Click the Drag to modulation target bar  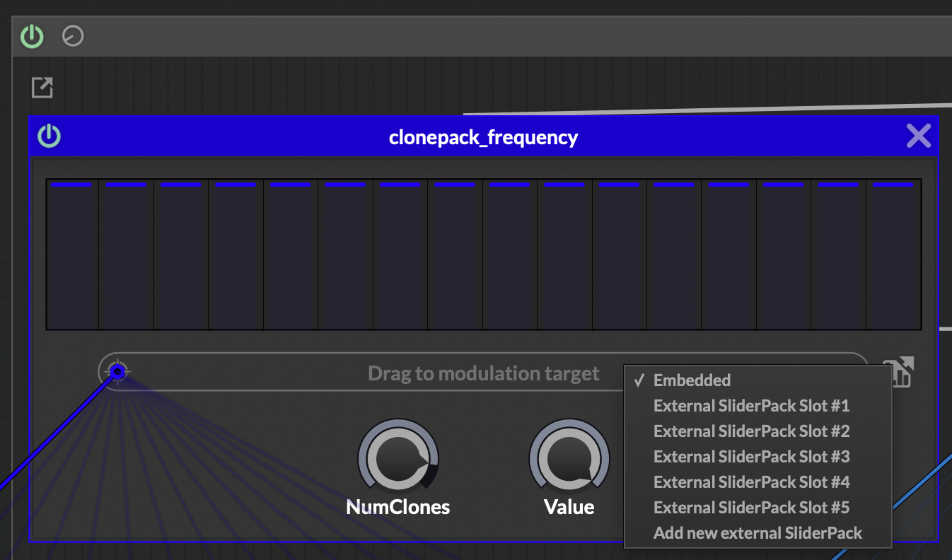click(x=483, y=372)
